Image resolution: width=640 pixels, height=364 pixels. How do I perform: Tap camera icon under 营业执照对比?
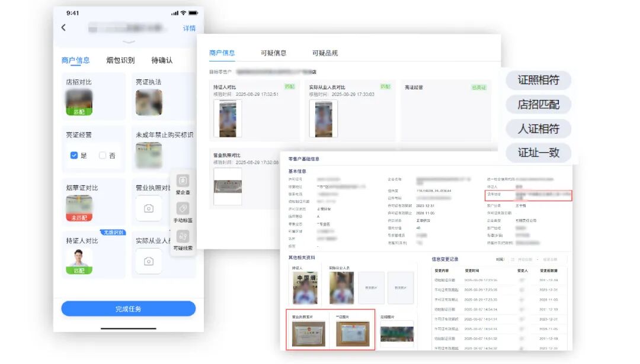pos(149,208)
